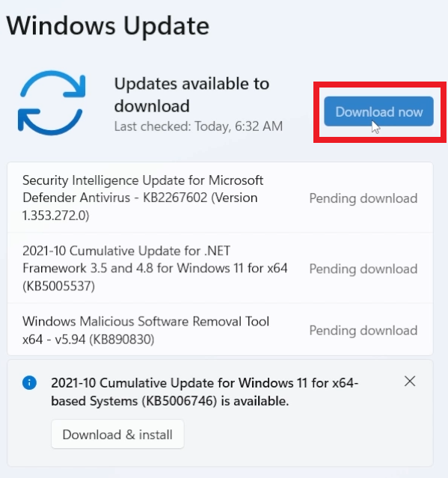This screenshot has width=448, height=478.
Task: Click Pending download status for Malicious Software Removal Tool
Action: click(363, 331)
